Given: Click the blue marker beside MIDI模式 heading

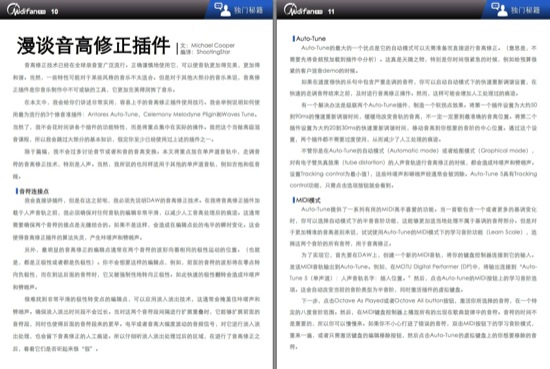Looking at the screenshot, I should coord(294,200).
